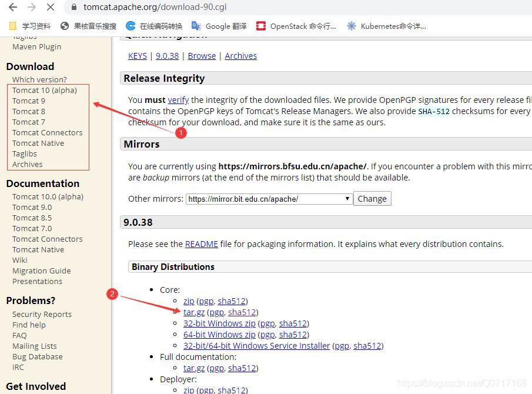Download the Core zip distribution

(189, 301)
